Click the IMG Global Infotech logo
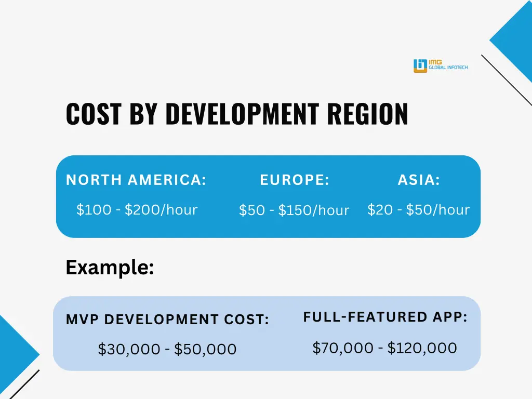Viewport: 532px width, 399px height. pos(441,65)
